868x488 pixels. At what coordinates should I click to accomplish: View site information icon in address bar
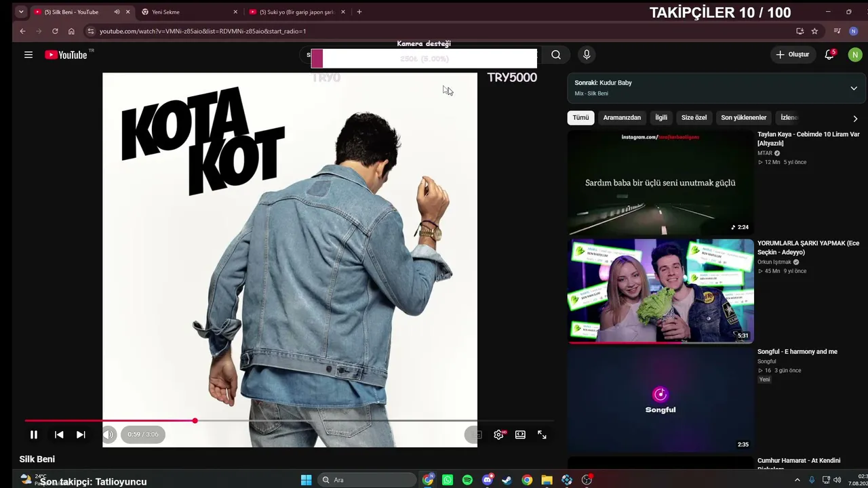click(x=91, y=31)
